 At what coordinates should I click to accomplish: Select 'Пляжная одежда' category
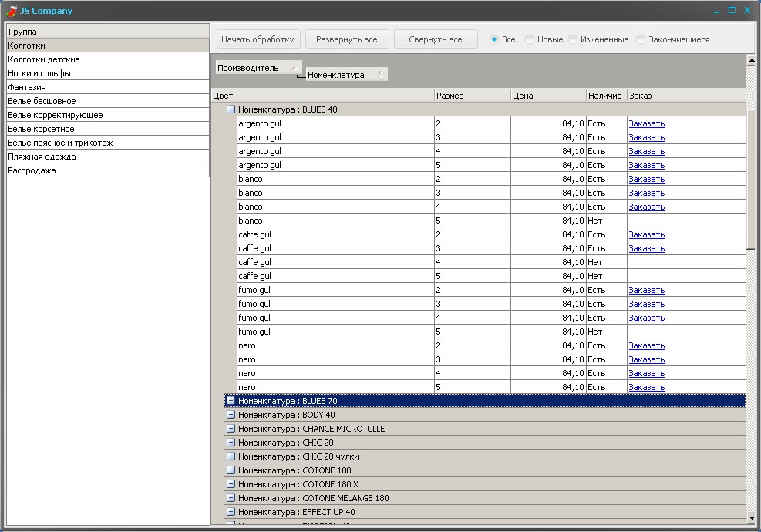tap(42, 157)
